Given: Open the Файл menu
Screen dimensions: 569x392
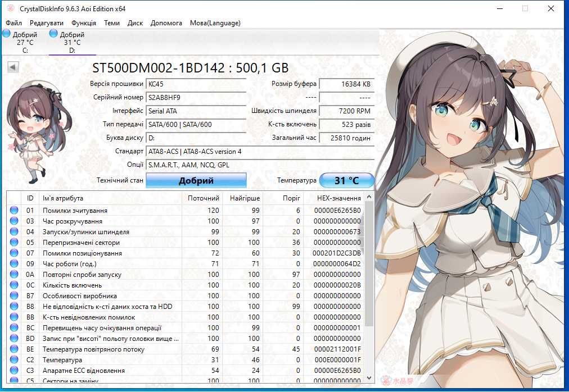Looking at the screenshot, I should [14, 23].
